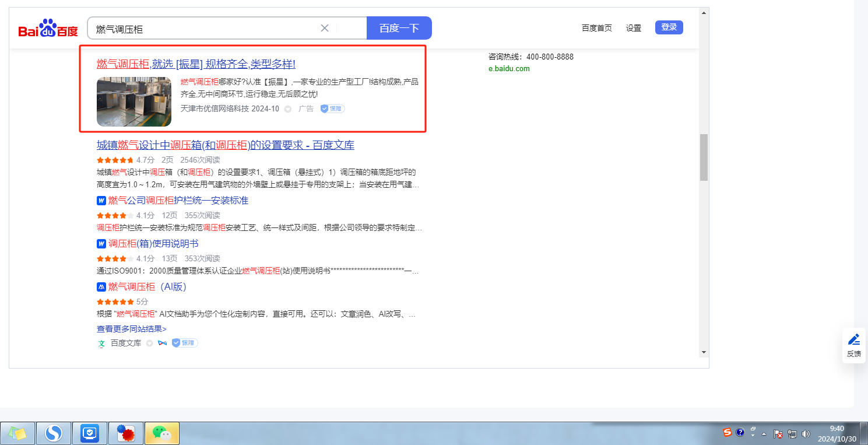Open 设置 in the top bar

pyautogui.click(x=634, y=28)
